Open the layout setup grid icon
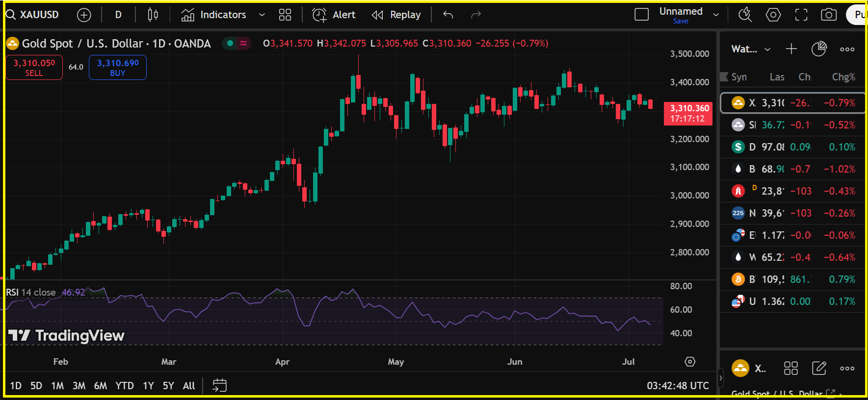 click(x=285, y=15)
